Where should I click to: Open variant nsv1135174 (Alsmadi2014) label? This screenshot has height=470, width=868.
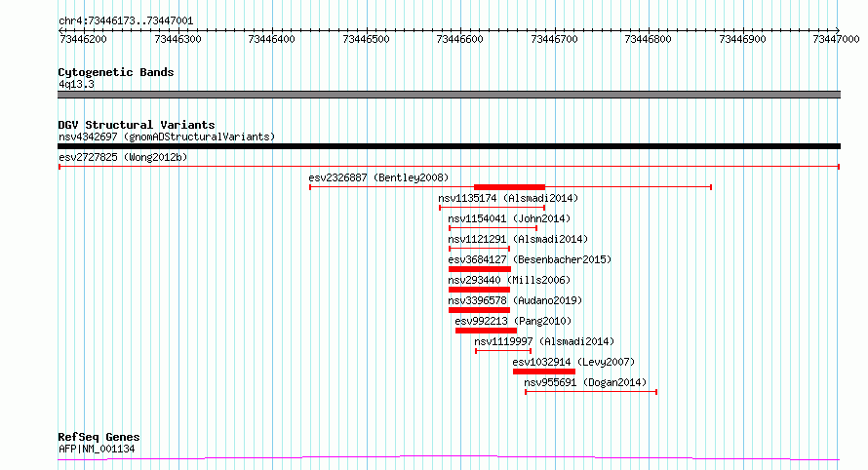point(508,198)
